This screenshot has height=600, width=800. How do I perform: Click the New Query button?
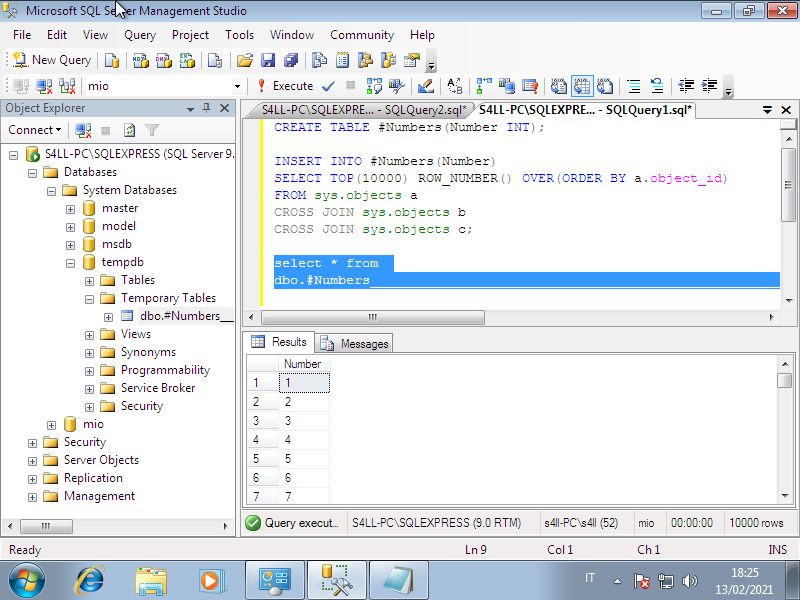tap(52, 60)
